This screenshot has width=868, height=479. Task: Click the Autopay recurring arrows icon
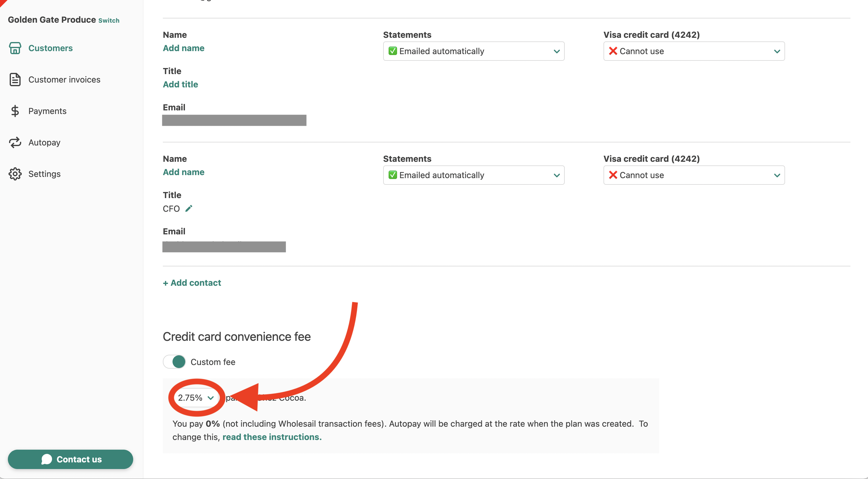15,142
